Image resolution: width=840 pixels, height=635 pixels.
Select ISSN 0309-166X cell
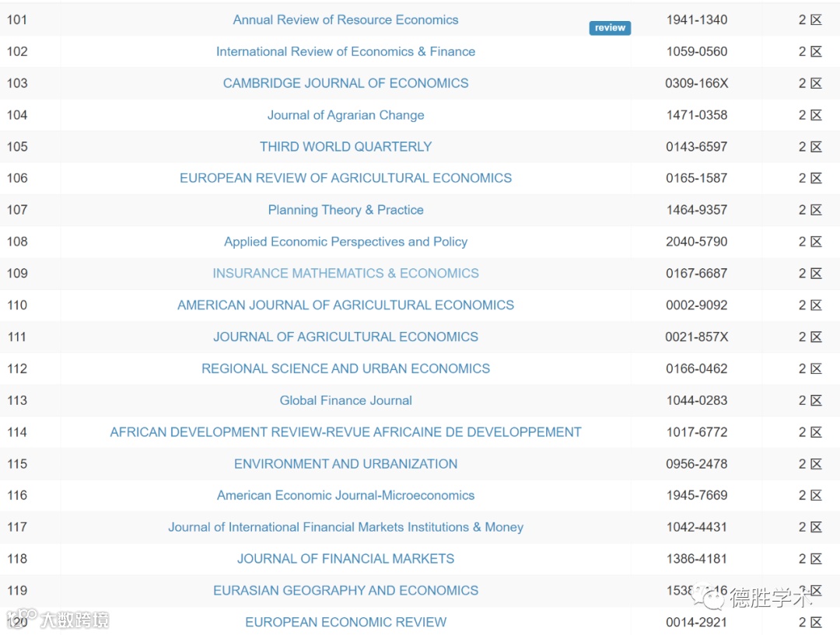(696, 83)
